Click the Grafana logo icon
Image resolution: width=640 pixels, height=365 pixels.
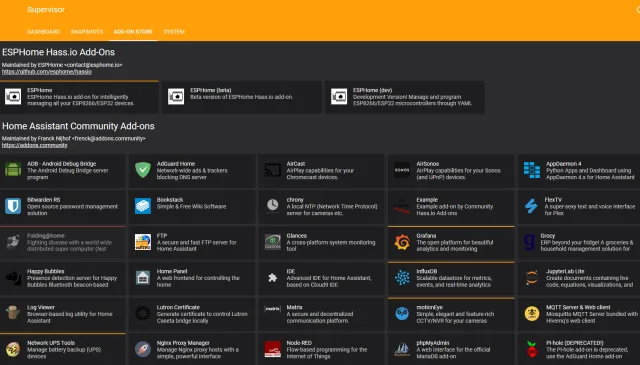402,242
